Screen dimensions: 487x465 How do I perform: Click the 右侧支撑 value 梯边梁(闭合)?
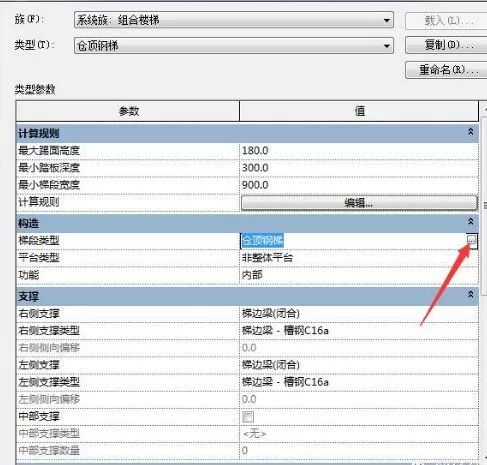pos(271,313)
